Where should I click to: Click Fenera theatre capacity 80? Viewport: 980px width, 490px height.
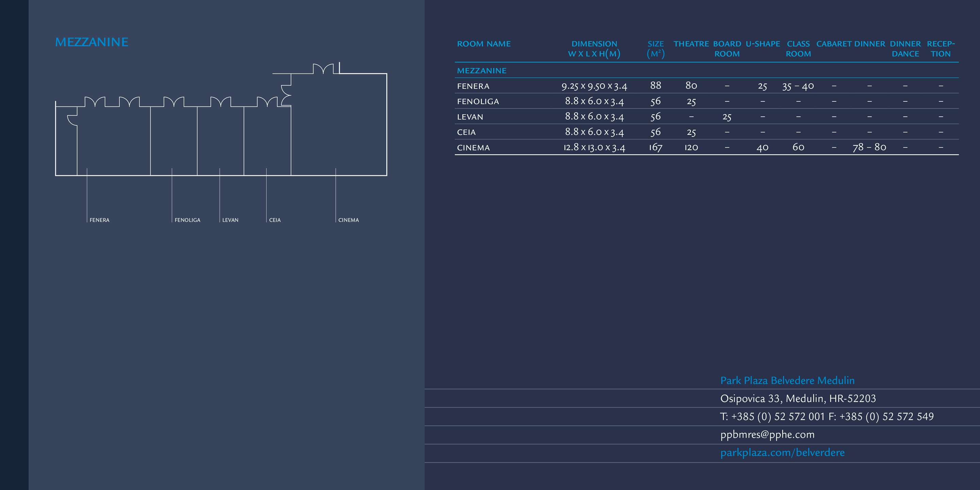pyautogui.click(x=691, y=86)
